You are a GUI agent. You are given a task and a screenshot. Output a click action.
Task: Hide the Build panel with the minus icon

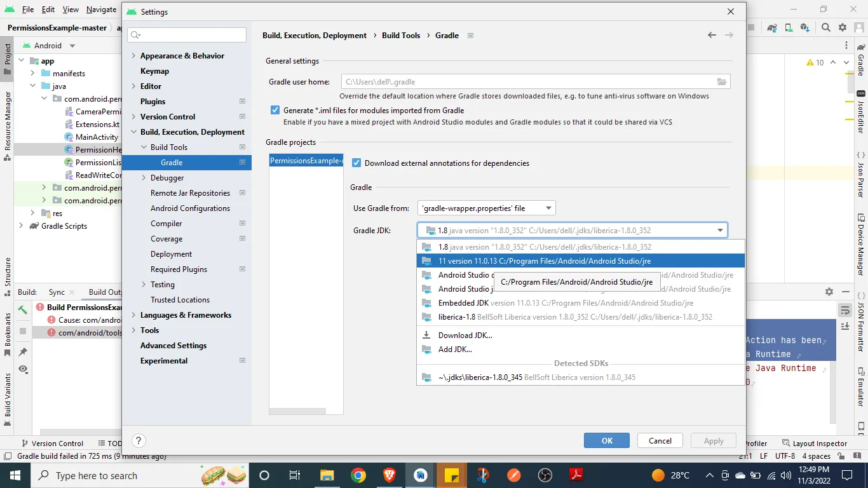click(846, 292)
